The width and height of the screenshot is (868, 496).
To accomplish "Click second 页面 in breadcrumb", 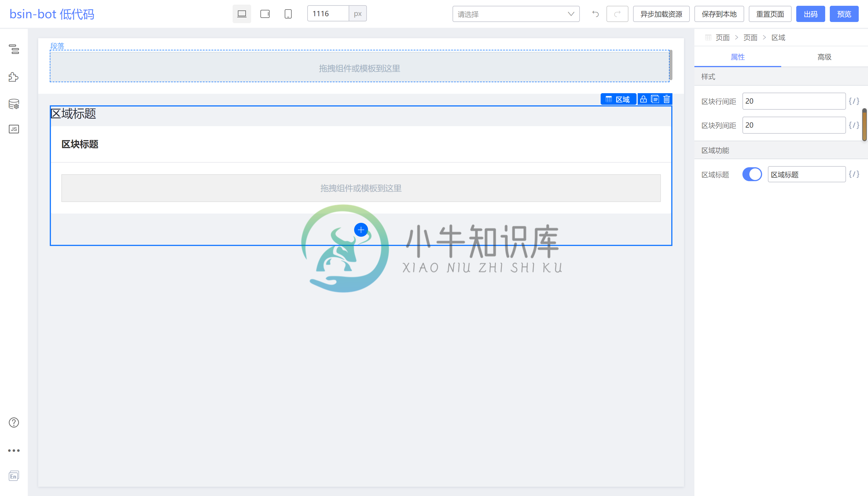I will click(750, 37).
